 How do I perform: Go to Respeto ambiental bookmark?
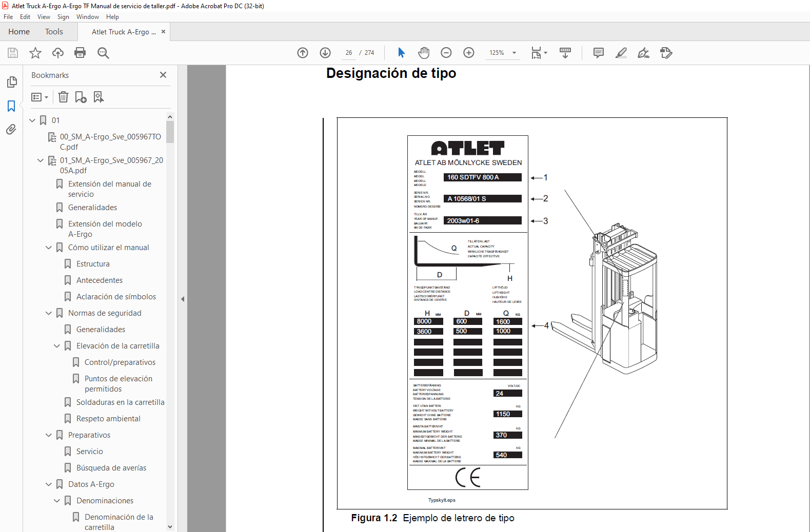pyautogui.click(x=108, y=419)
